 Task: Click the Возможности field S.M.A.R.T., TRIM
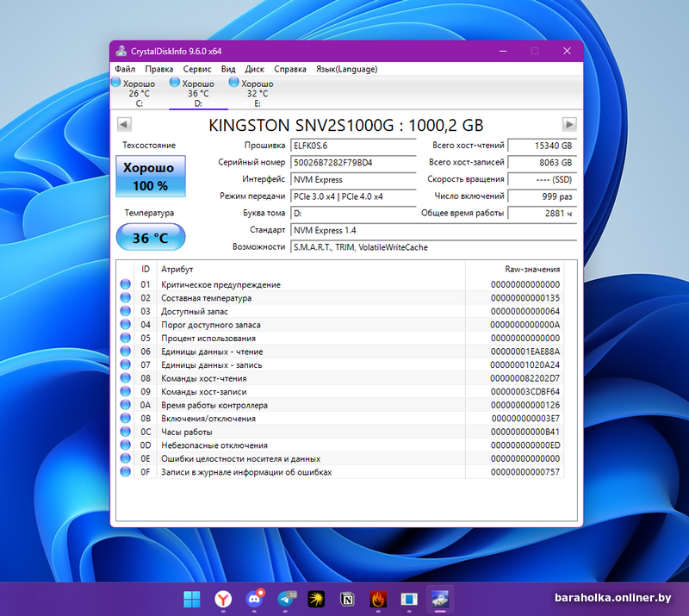[x=433, y=247]
